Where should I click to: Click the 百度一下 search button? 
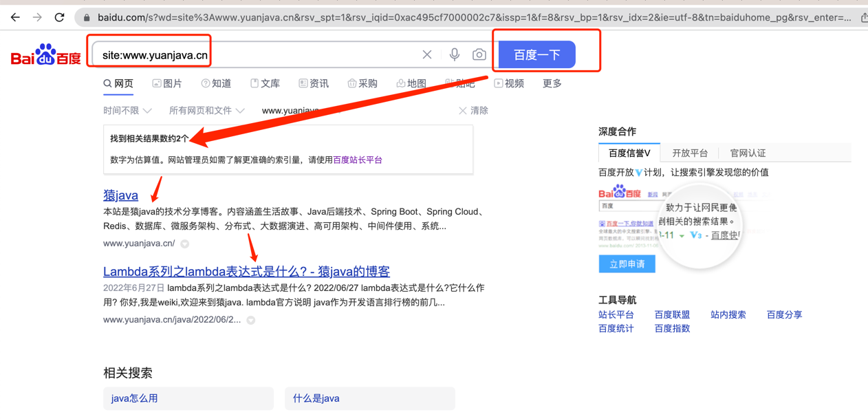[x=536, y=54]
